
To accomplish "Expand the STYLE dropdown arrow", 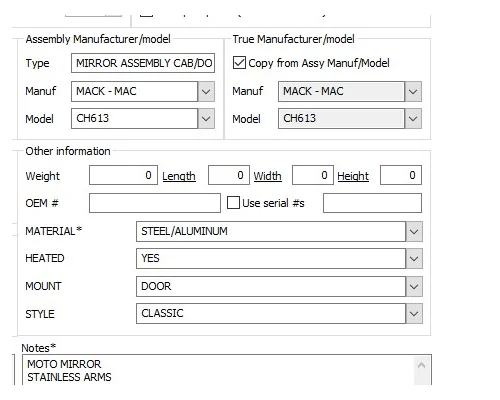I will click(x=414, y=313).
